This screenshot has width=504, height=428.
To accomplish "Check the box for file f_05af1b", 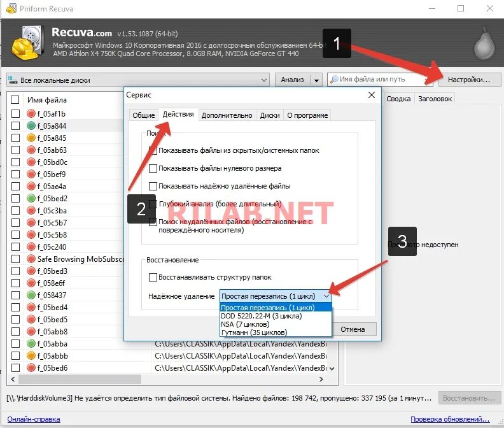I will click(x=15, y=113).
